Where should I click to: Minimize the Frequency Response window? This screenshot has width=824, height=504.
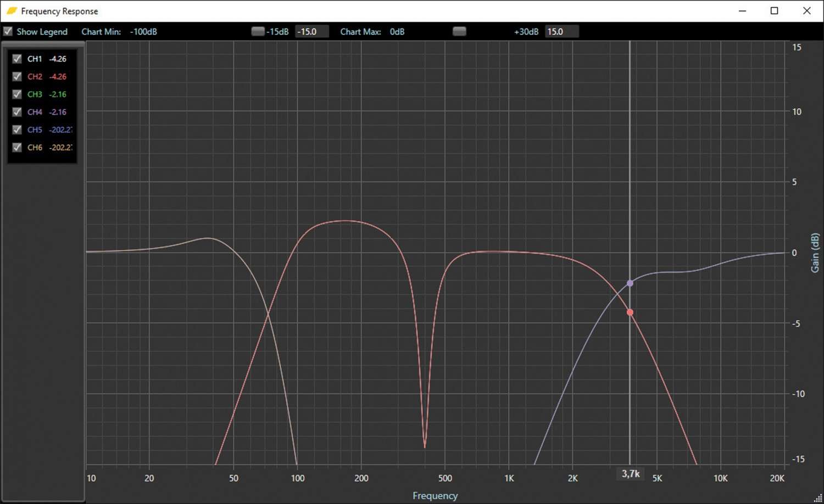click(x=742, y=10)
